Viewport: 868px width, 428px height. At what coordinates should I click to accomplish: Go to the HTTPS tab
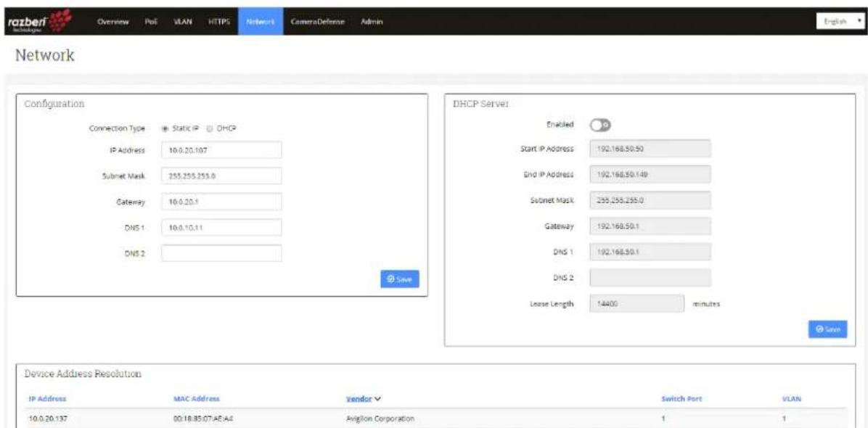click(x=218, y=22)
